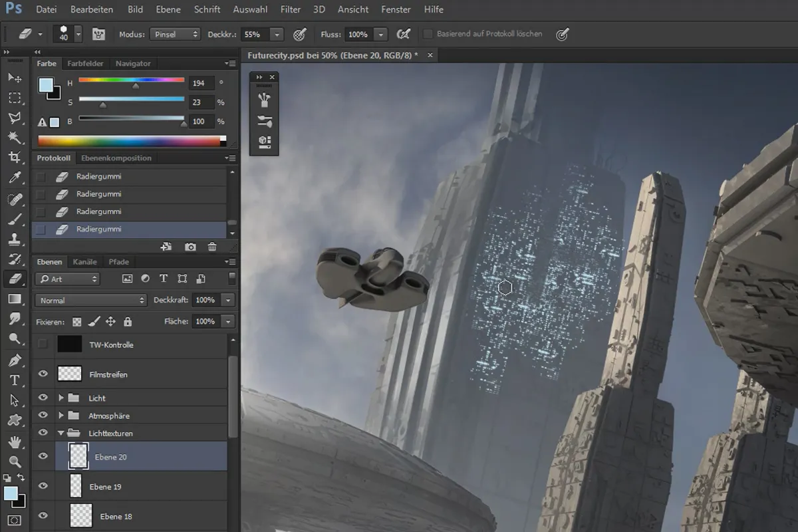The width and height of the screenshot is (798, 532).
Task: Open the Auswahl menu
Action: (250, 9)
